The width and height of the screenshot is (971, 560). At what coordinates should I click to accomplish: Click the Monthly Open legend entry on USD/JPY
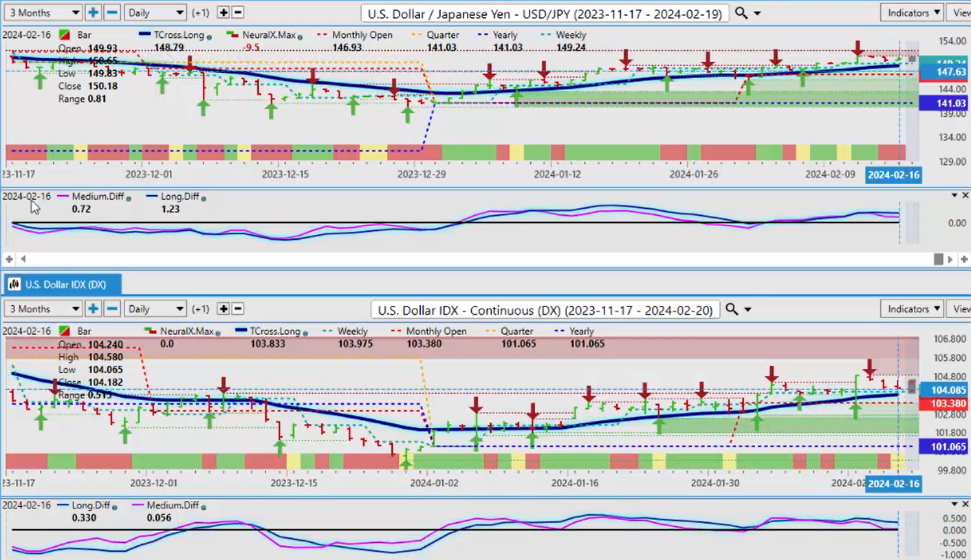[355, 35]
